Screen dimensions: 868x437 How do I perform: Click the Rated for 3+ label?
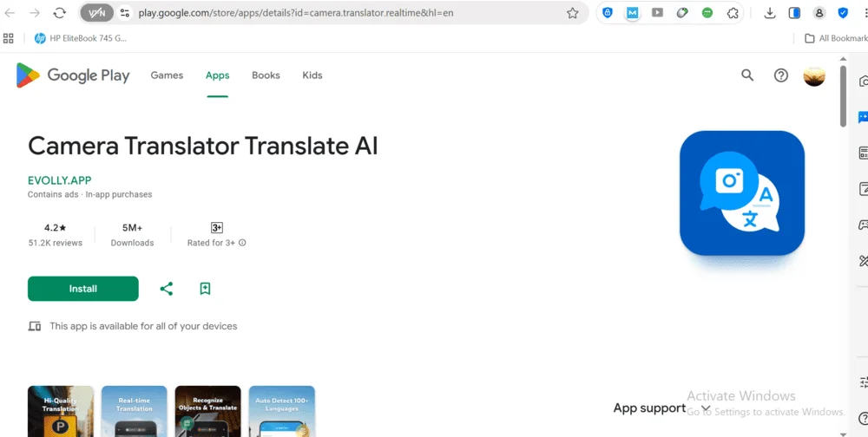212,243
